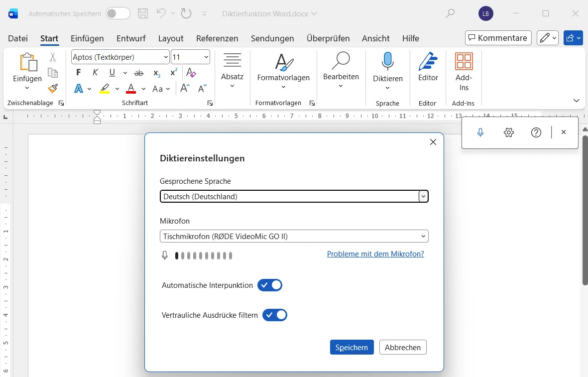Apply strikethrough formatting
Viewport: 588px width, 377px height.
(139, 73)
